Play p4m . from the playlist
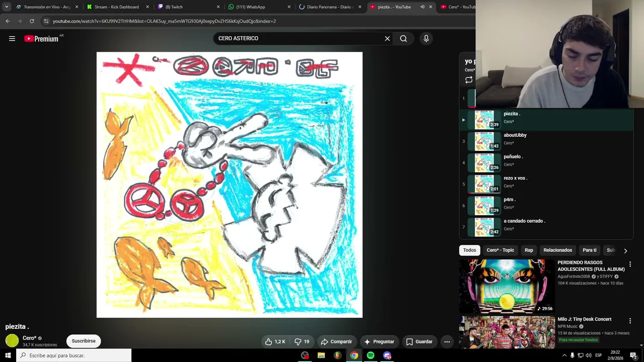This screenshot has height=362, width=644. 546,206
